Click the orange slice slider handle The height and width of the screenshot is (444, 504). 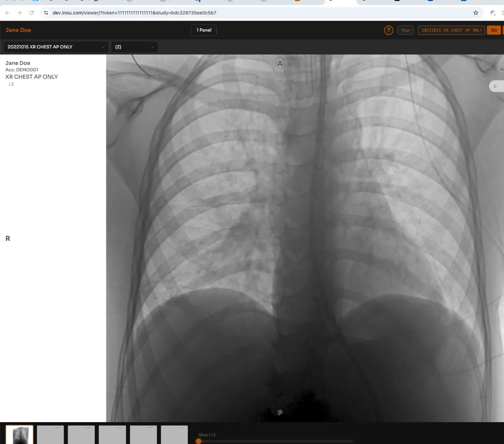coord(198,441)
